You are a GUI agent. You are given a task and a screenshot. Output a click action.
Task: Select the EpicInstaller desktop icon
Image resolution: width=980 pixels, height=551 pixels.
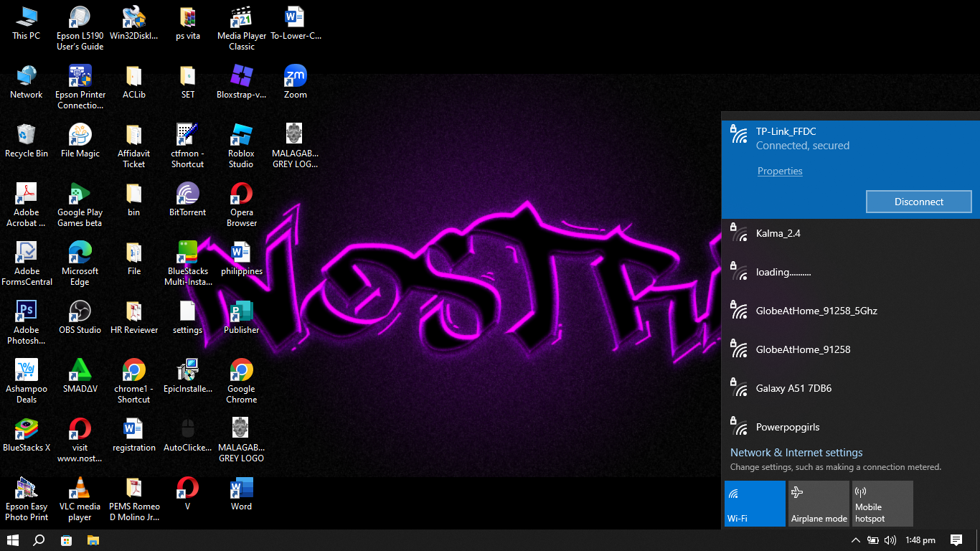tap(188, 376)
